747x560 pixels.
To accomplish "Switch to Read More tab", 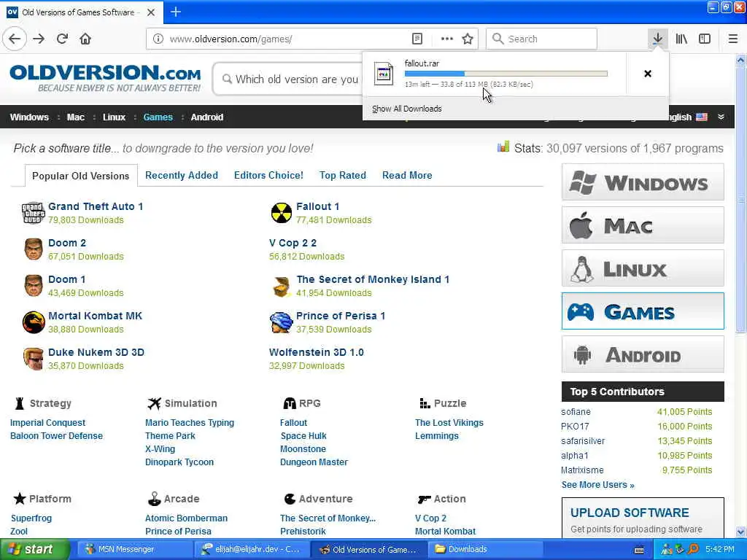I will click(x=407, y=175).
